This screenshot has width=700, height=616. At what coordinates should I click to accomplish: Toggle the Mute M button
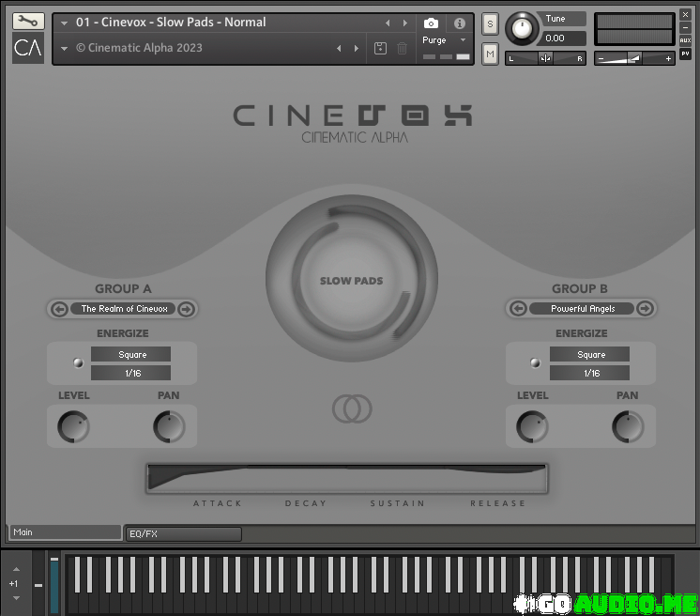tap(490, 54)
